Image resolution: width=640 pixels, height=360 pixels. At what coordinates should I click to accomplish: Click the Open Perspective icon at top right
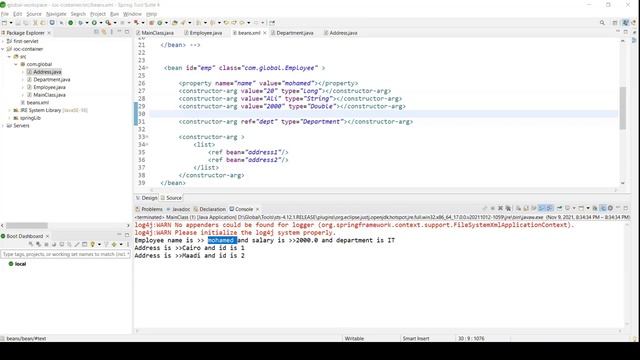(615, 23)
